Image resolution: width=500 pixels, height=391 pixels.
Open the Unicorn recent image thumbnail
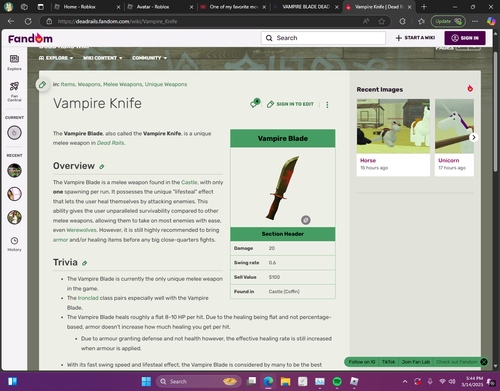[454, 126]
